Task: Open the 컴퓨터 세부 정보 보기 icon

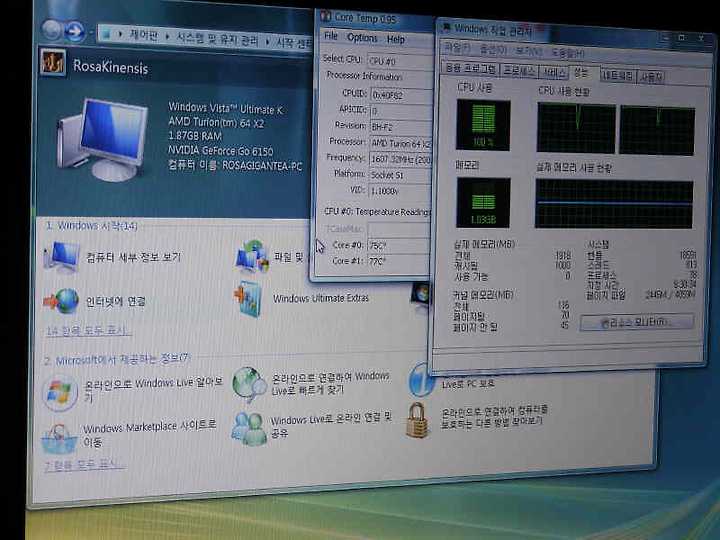Action: (62, 257)
